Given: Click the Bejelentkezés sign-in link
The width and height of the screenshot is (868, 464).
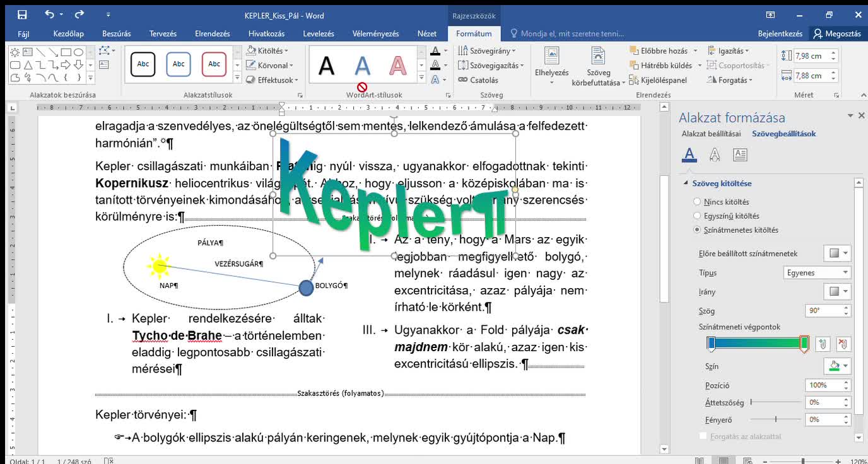Looking at the screenshot, I should pyautogui.click(x=780, y=33).
